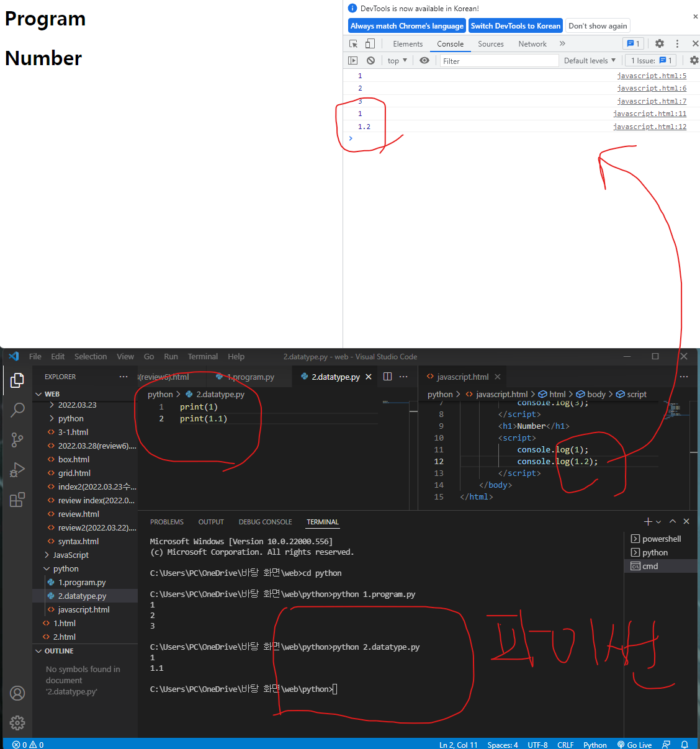Open new terminal profile dropdown arrow
This screenshot has width=700, height=749.
[658, 521]
